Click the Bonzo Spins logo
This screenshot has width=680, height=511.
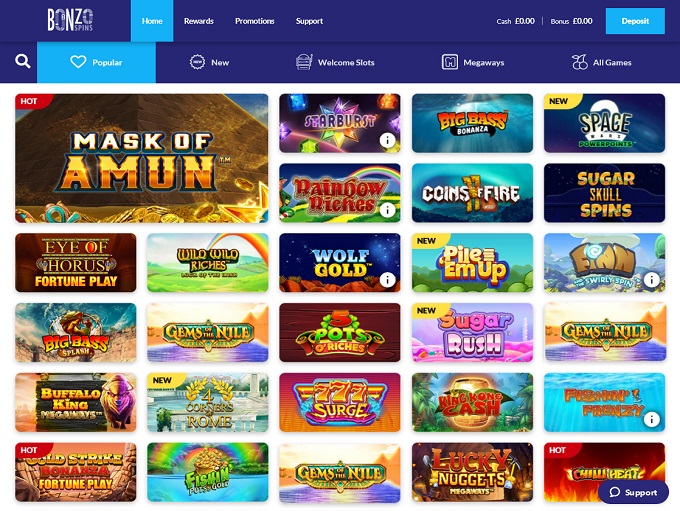pos(70,20)
